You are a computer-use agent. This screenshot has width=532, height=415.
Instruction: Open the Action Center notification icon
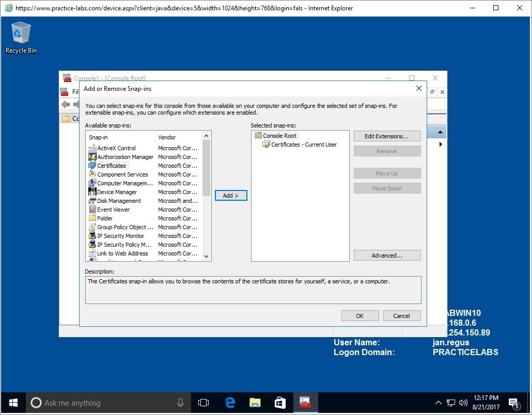click(514, 403)
